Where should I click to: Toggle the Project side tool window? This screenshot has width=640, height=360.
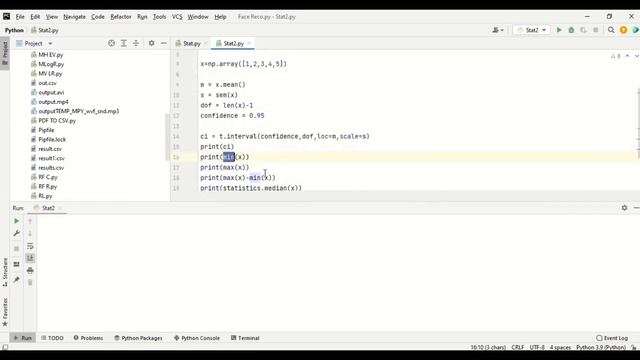point(5,53)
